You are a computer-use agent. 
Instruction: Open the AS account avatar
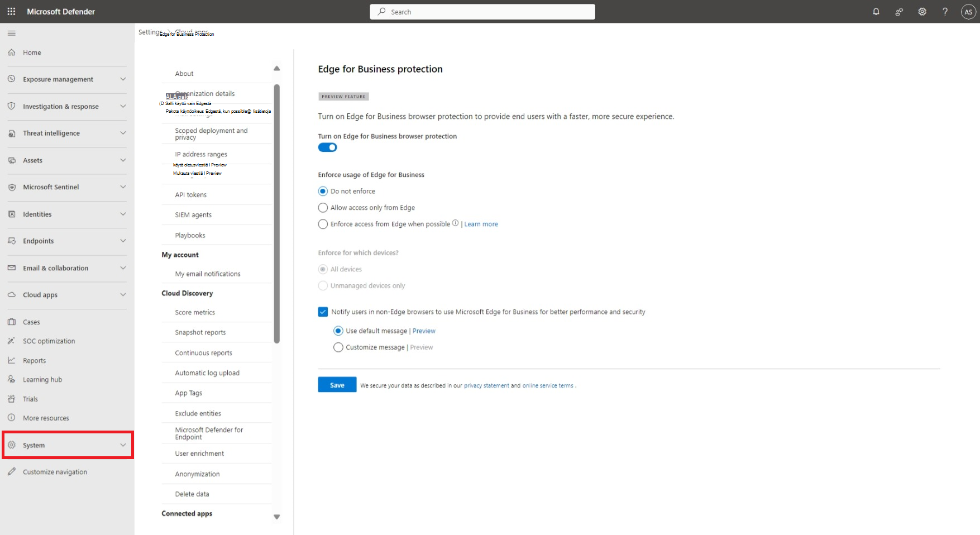pos(968,12)
